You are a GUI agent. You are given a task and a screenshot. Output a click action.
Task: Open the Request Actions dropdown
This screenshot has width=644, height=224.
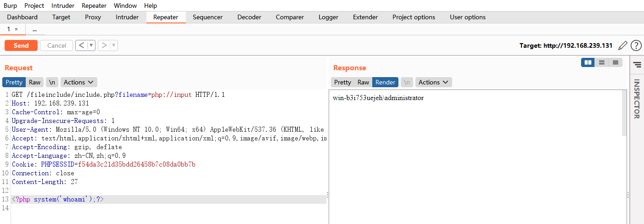coord(78,82)
